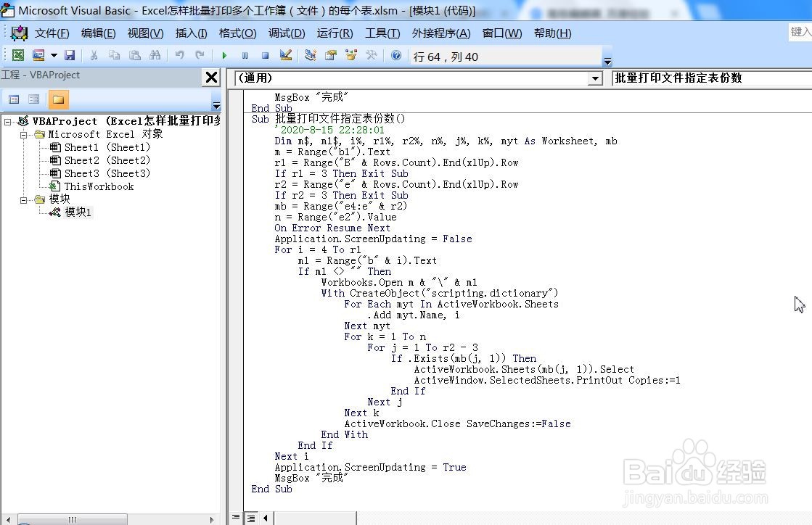812x525 pixels.
Task: Toggle Design Mode icon
Action: click(286, 55)
